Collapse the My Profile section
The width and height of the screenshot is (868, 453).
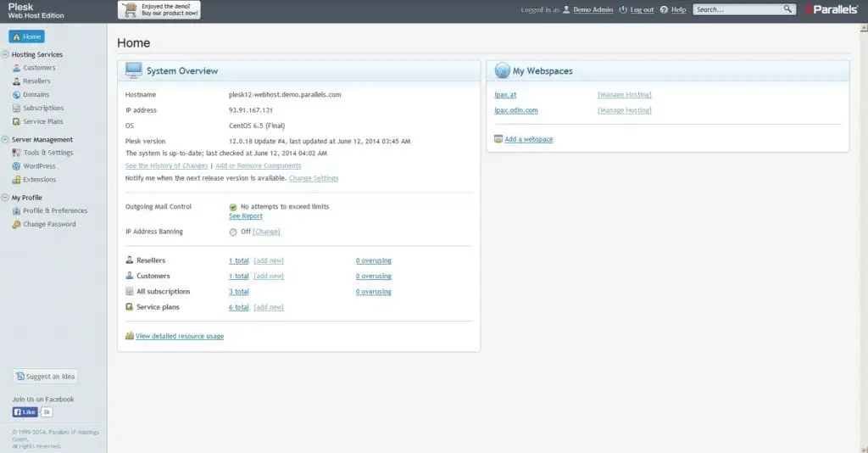[5, 198]
